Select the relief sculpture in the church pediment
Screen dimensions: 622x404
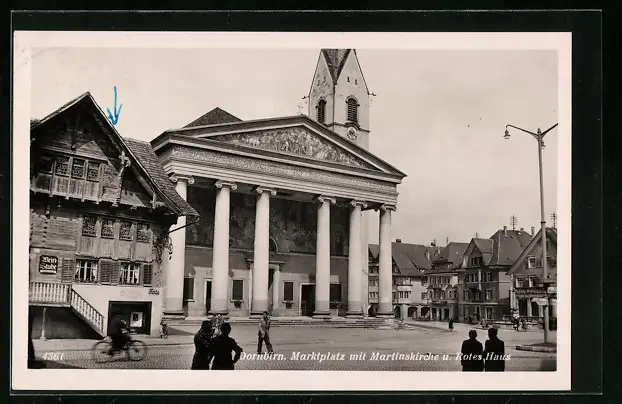coord(291,145)
